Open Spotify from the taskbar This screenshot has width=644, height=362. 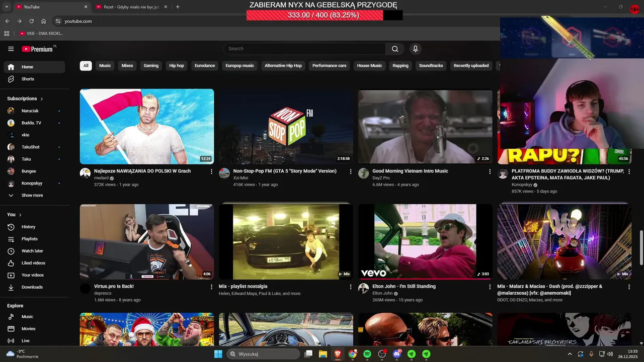click(x=367, y=354)
